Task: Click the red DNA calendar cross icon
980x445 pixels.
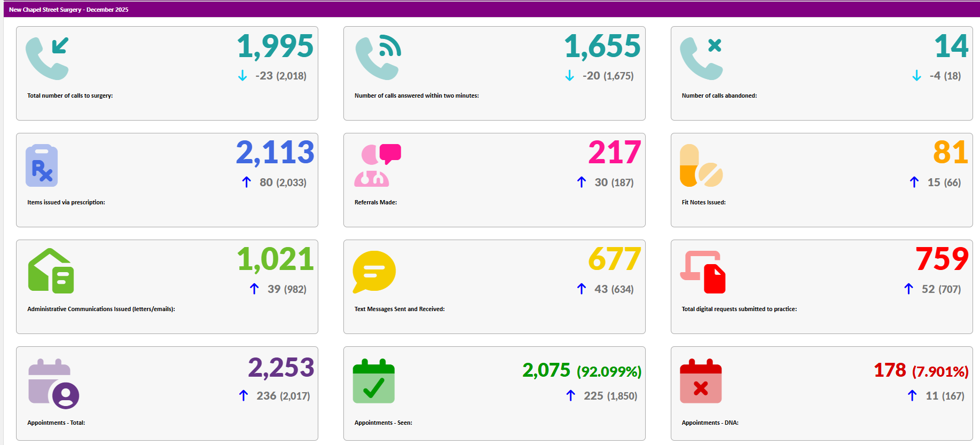Action: point(701,381)
